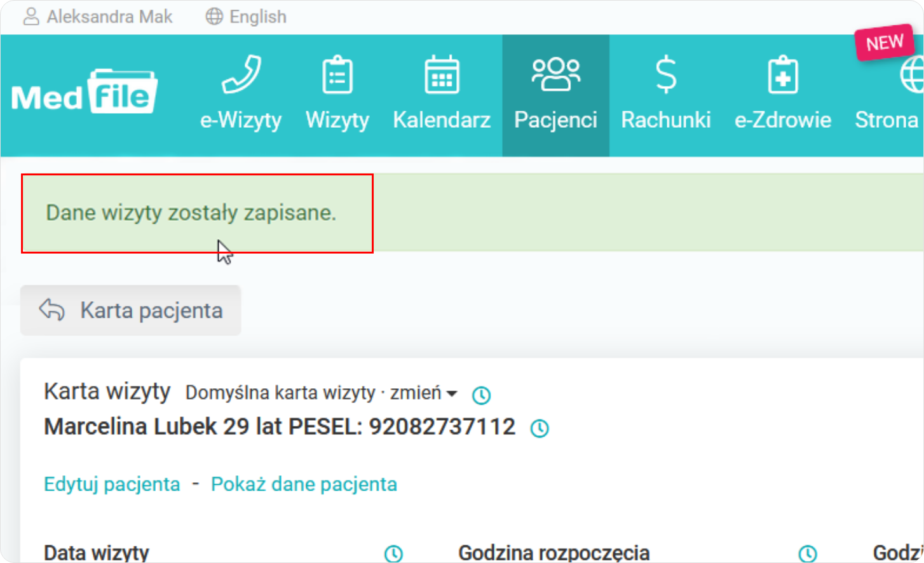The height and width of the screenshot is (563, 924).
Task: Switch language via the English link
Action: (x=258, y=17)
